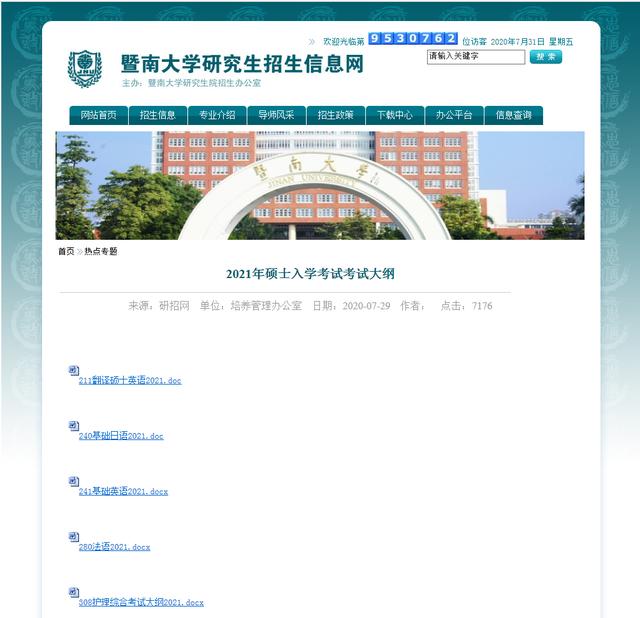Click the article title 2021年硕士入学考试考试大纲
The image size is (640, 618).
click(310, 274)
